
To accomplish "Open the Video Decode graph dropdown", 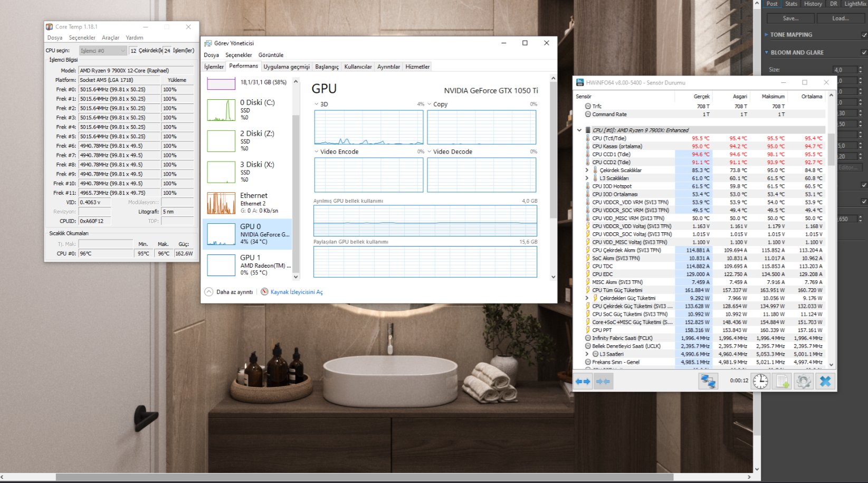I will [430, 152].
